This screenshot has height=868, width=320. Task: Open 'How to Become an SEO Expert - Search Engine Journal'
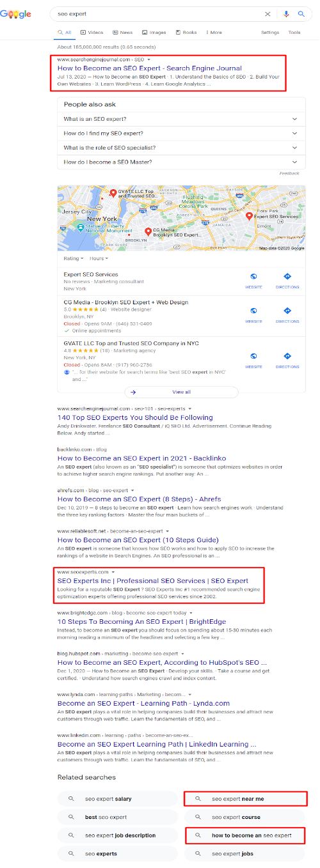click(x=151, y=68)
